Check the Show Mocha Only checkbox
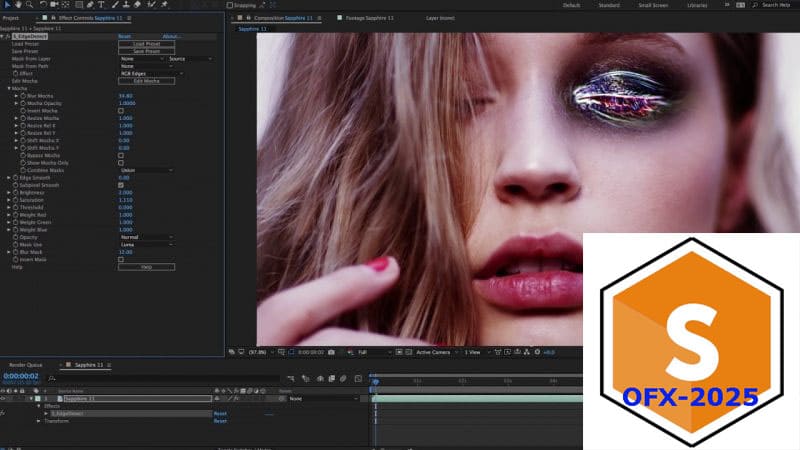Viewport: 800px width, 450px height. point(121,163)
